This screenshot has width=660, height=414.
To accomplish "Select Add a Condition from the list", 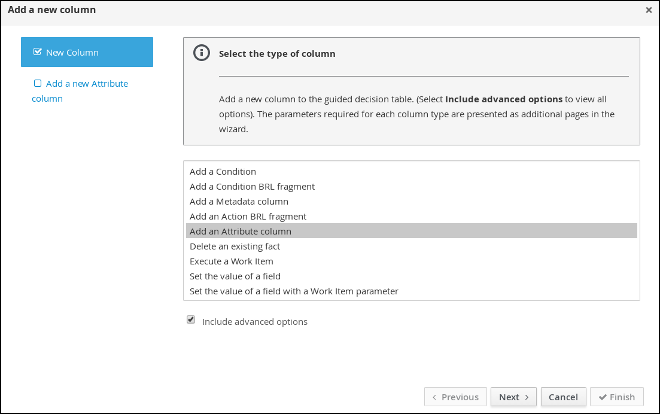I will (x=223, y=172).
